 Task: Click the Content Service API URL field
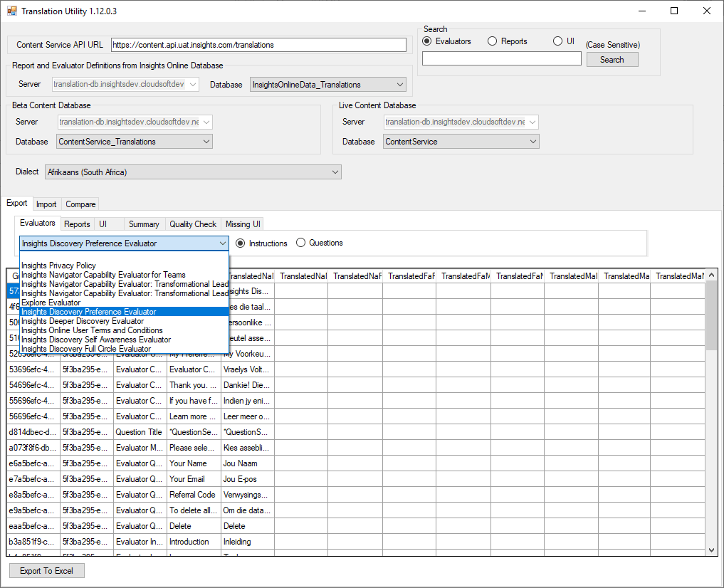coord(258,45)
